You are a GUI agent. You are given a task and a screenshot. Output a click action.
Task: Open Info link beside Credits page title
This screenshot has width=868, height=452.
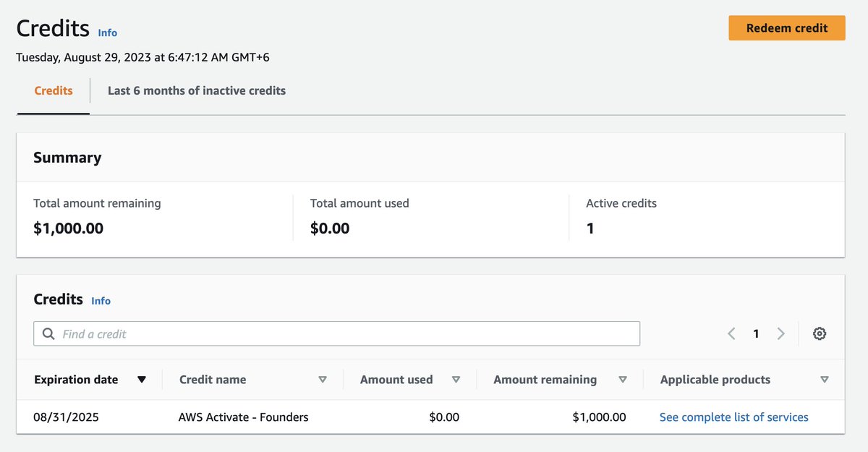(x=108, y=33)
